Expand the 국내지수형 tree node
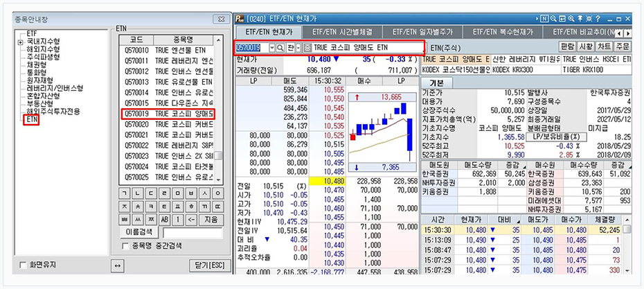 pos(21,42)
